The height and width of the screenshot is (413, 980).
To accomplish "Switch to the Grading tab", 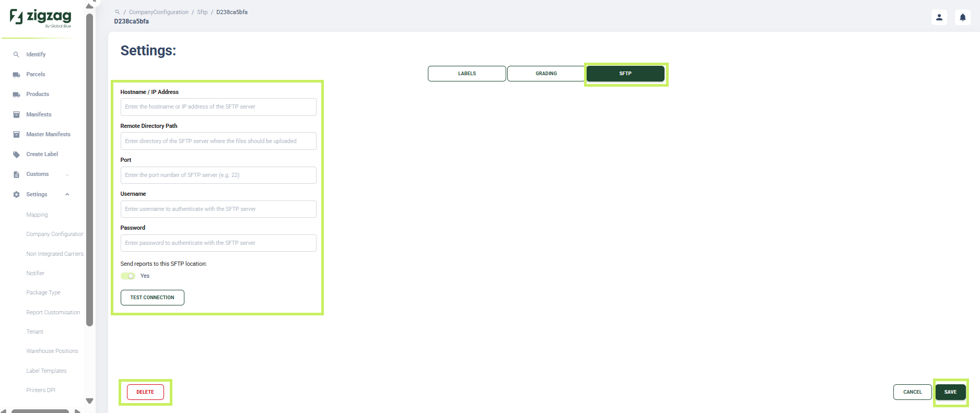I will (x=546, y=74).
